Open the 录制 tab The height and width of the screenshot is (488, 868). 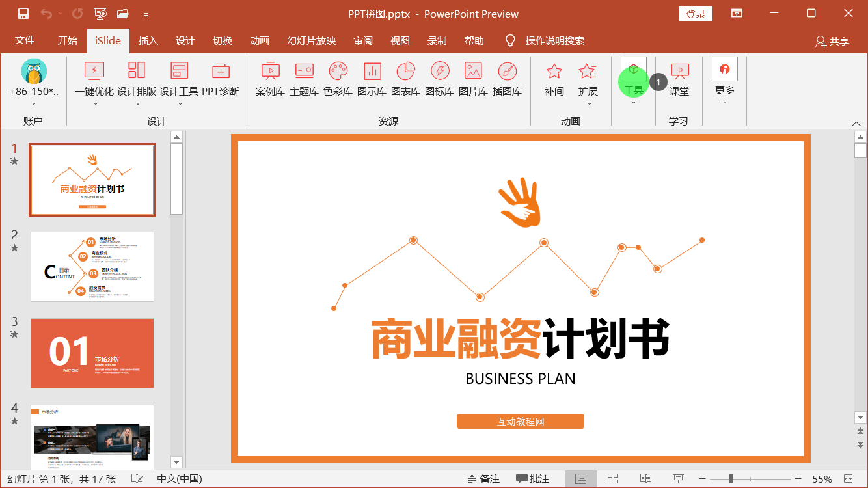(x=437, y=40)
